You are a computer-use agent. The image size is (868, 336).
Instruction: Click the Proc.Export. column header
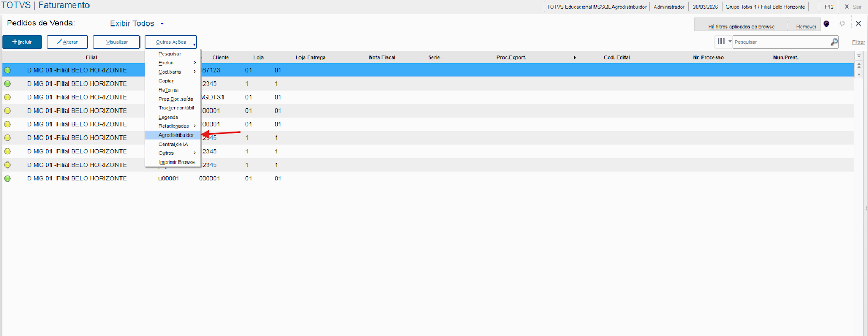point(511,57)
